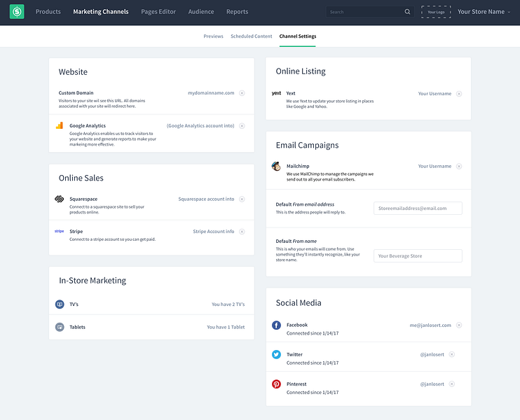Click the mydomainname.com value
The height and width of the screenshot is (420, 520).
211,92
